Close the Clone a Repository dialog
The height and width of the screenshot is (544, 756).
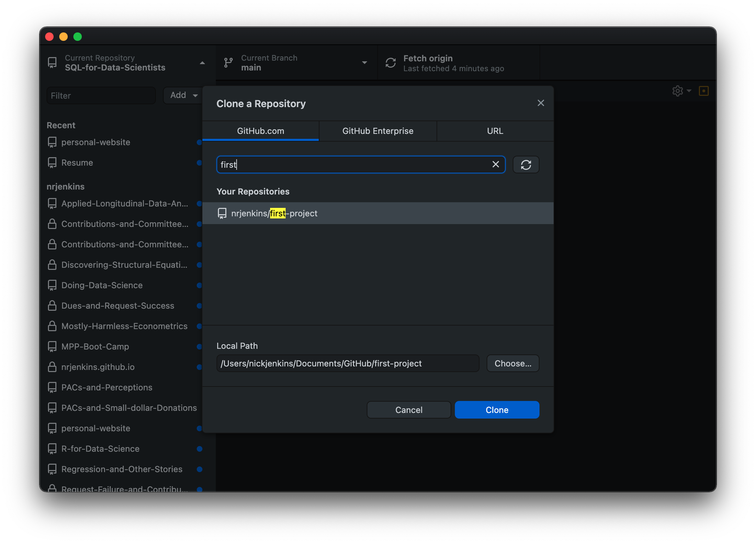point(541,103)
